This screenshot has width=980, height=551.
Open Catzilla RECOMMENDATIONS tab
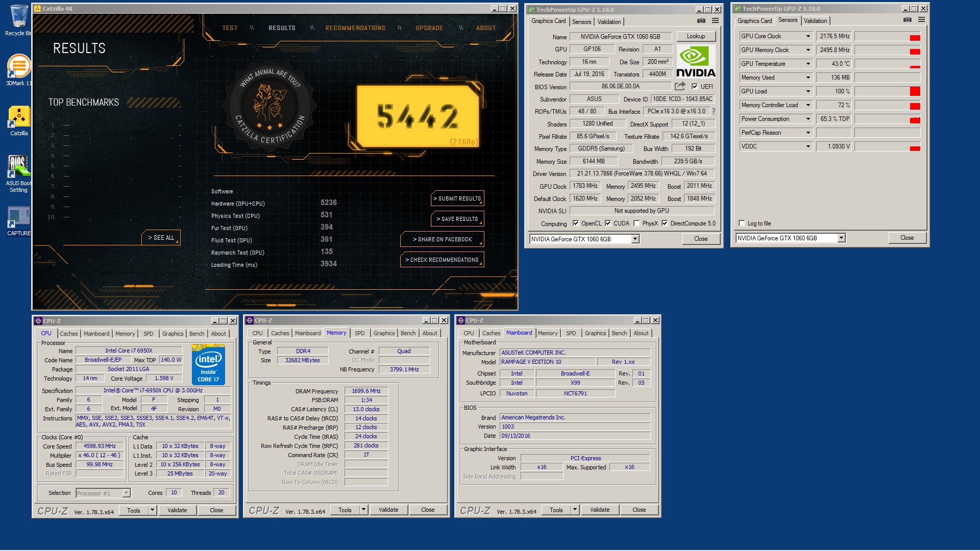click(355, 28)
